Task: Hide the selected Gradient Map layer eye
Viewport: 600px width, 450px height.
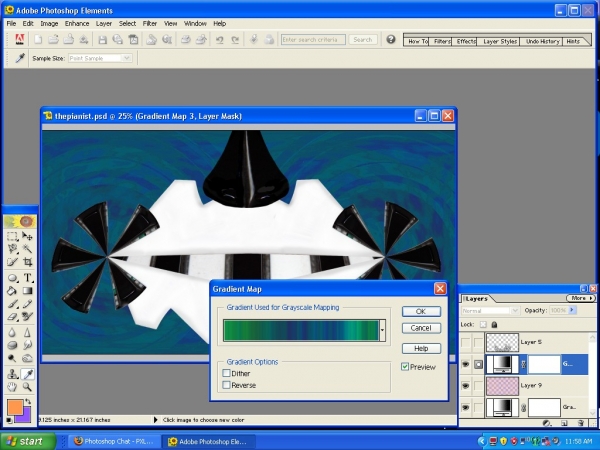Action: [465, 364]
